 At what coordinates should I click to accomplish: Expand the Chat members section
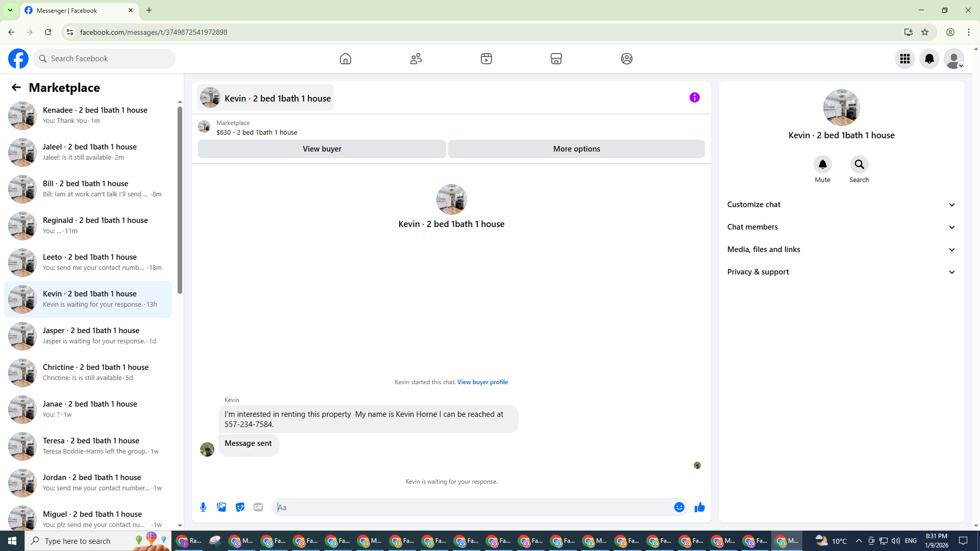click(841, 227)
